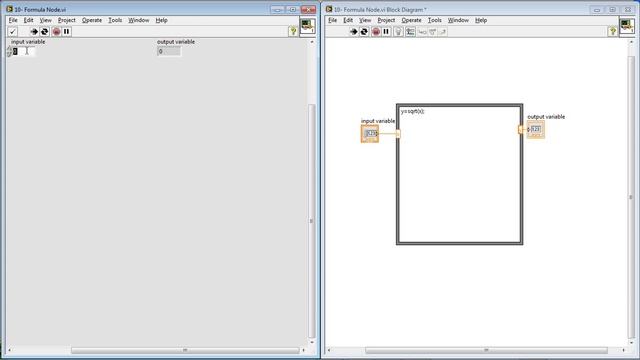Click the front panel scroll-up arrow
Viewport: 640px width, 360px height.
point(312,42)
